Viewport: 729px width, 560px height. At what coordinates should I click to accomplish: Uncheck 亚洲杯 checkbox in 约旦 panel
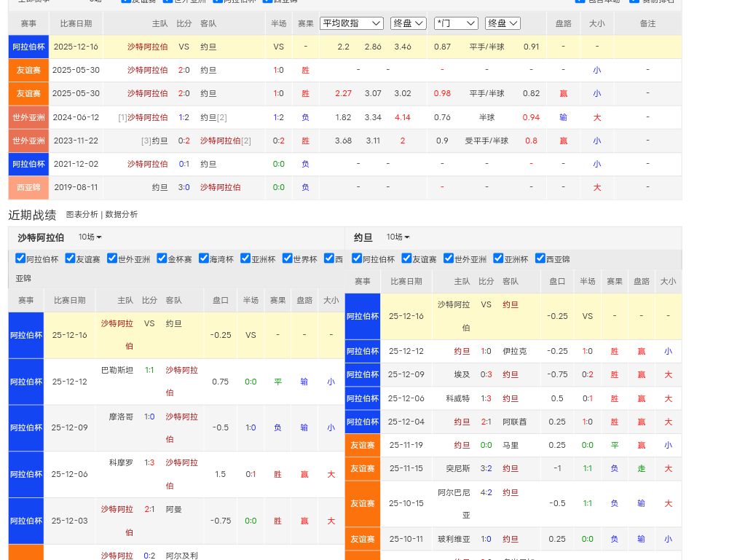(x=498, y=259)
